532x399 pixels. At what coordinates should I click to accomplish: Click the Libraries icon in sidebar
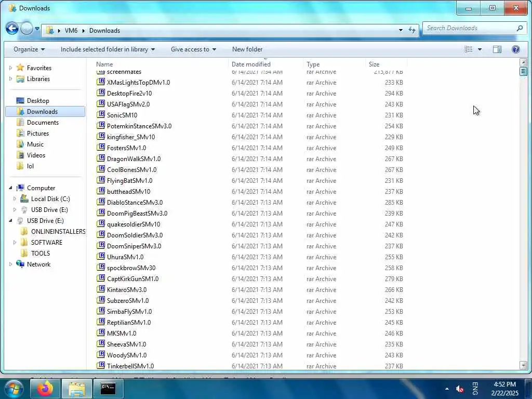tap(20, 79)
